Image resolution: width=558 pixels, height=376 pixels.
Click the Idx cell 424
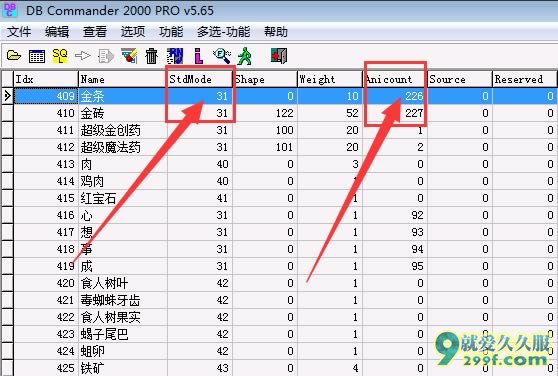46,351
